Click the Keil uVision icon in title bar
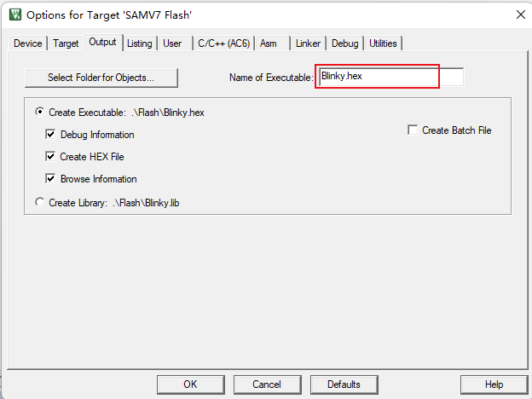This screenshot has height=399, width=532. [x=15, y=15]
